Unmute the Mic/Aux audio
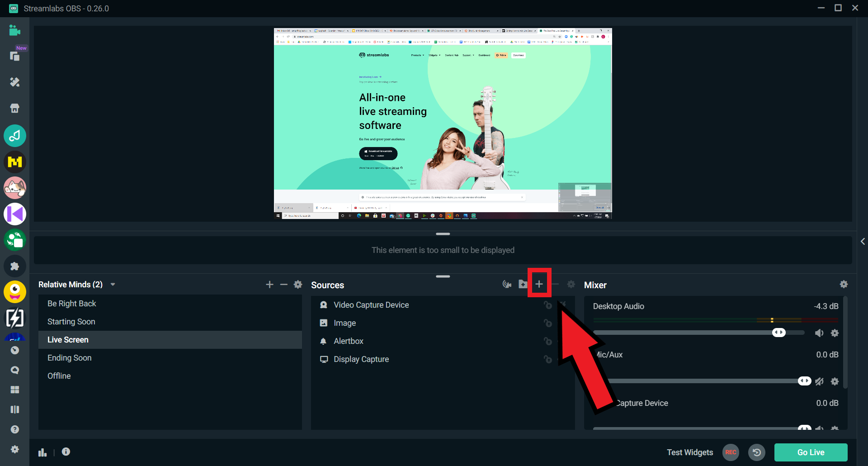Image resolution: width=868 pixels, height=466 pixels. click(x=819, y=381)
